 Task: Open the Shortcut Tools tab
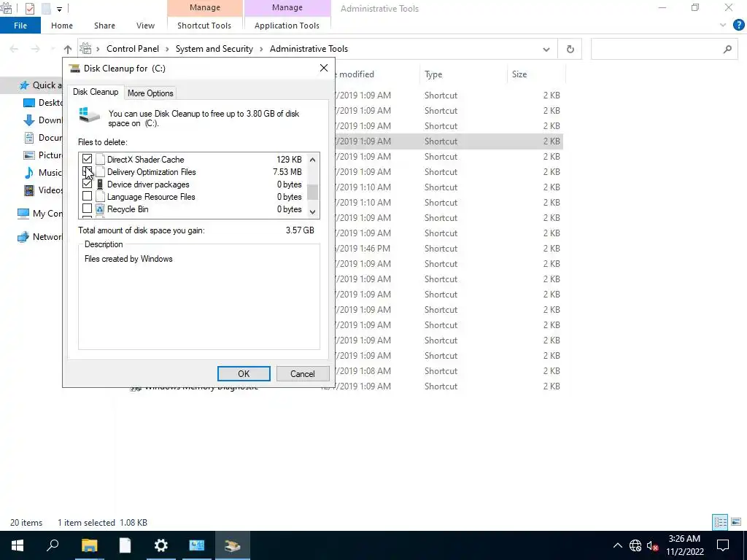pos(204,26)
